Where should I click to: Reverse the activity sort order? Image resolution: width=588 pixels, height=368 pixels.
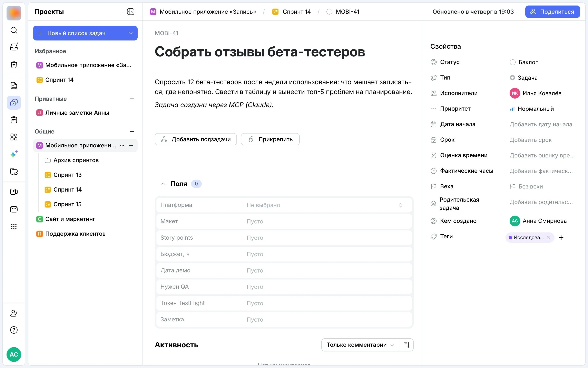click(406, 345)
